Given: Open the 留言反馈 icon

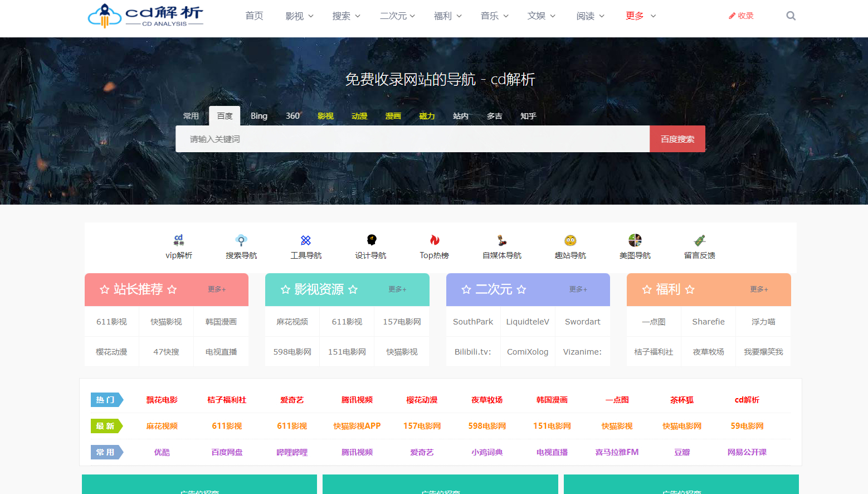Looking at the screenshot, I should 700,240.
